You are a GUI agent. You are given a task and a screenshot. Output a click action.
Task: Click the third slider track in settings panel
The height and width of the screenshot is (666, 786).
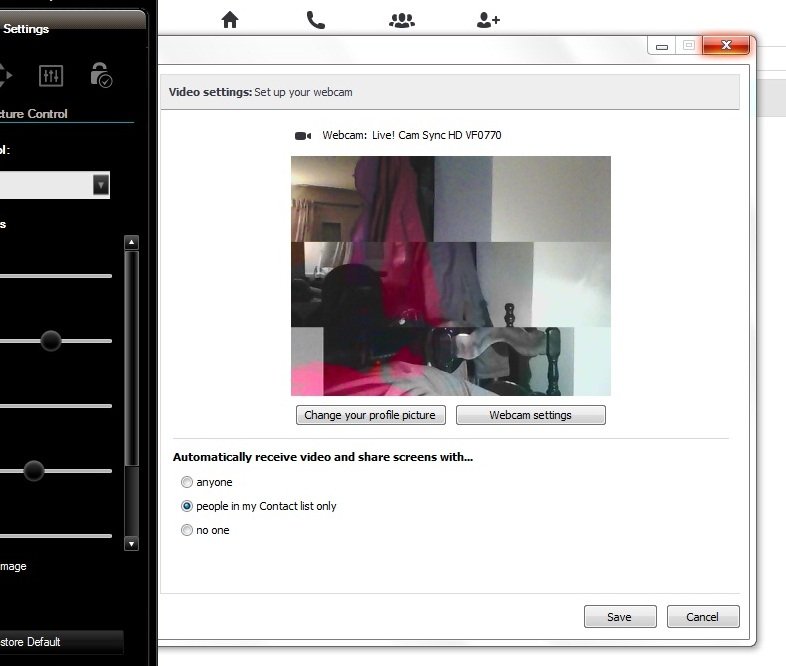(56, 406)
